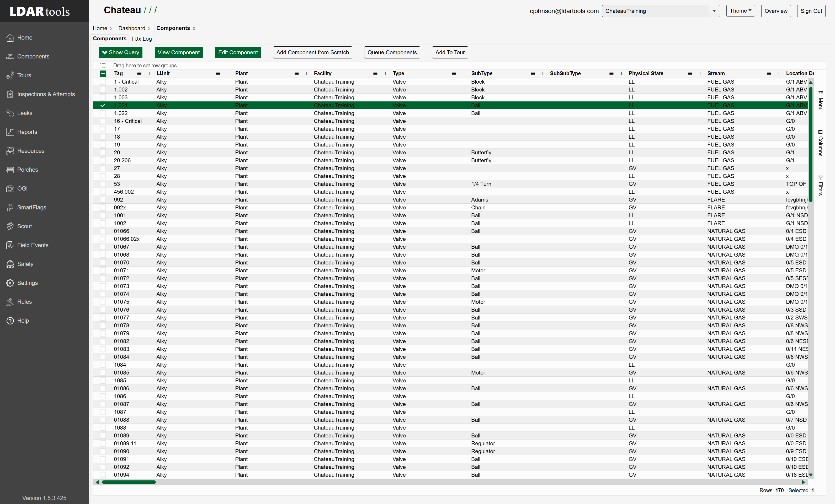Viewport: 835px width, 504px height.
Task: Open Help question mark icon
Action: pos(10,321)
